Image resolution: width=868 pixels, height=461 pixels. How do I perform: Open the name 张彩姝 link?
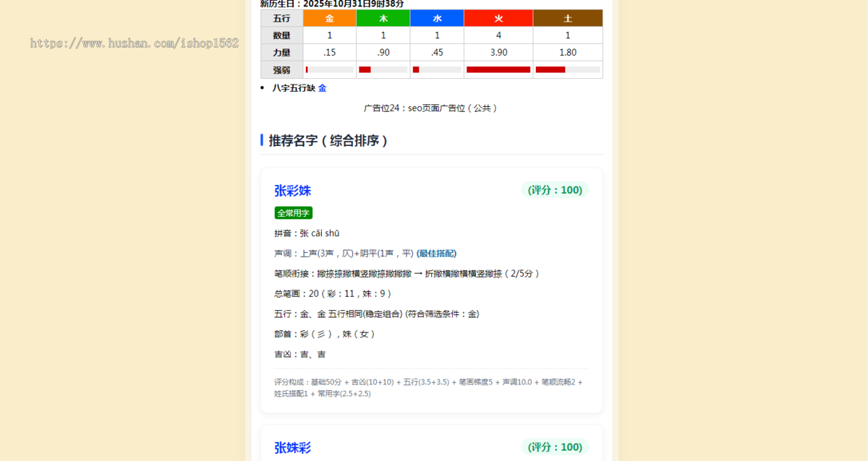click(293, 191)
